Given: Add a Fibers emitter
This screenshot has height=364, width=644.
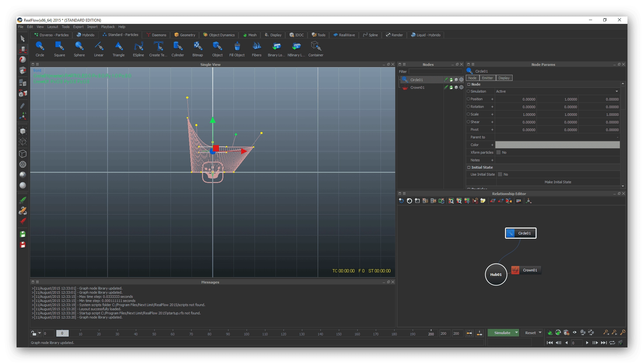Looking at the screenshot, I should [256, 49].
